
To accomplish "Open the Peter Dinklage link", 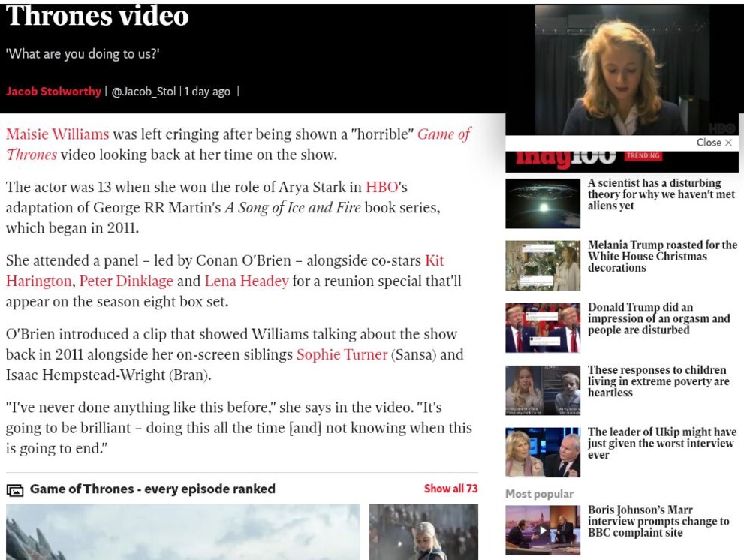I will [126, 281].
